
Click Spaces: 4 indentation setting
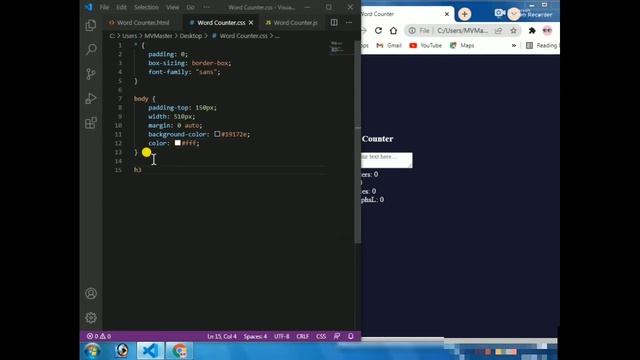(x=255, y=336)
